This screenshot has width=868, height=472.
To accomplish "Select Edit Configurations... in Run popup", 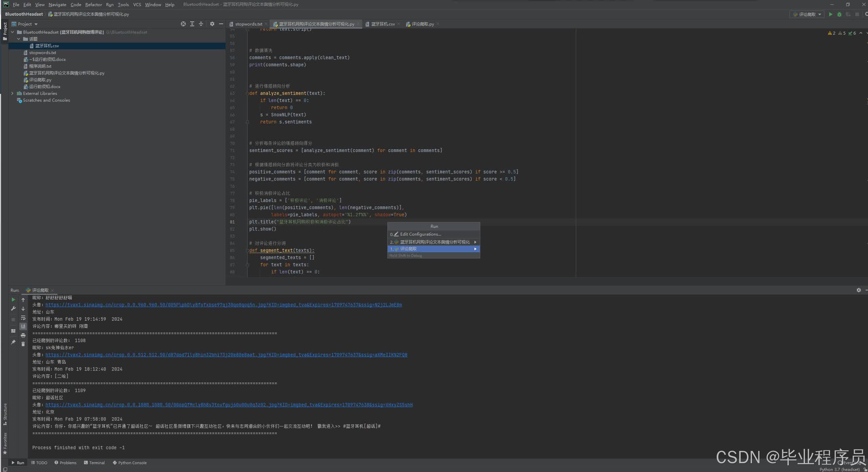I will coord(420,234).
